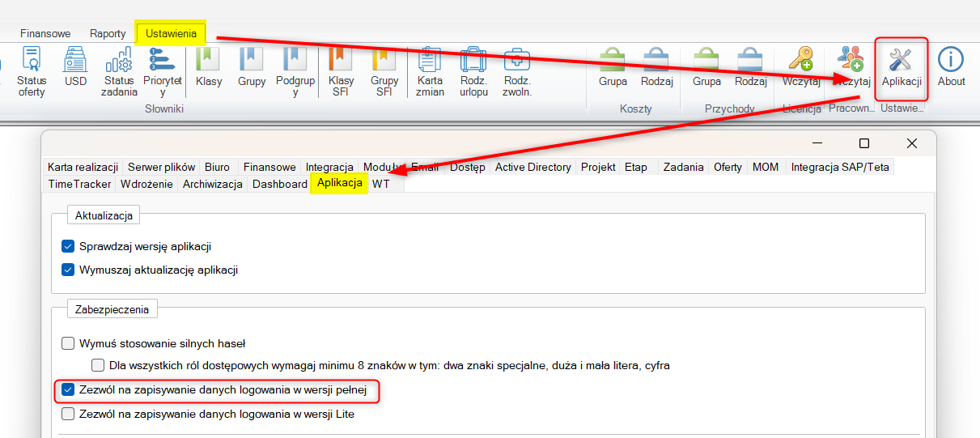Screen dimensions: 980x438
Task: Open the Wdrożenie settings tab
Action: [x=146, y=184]
